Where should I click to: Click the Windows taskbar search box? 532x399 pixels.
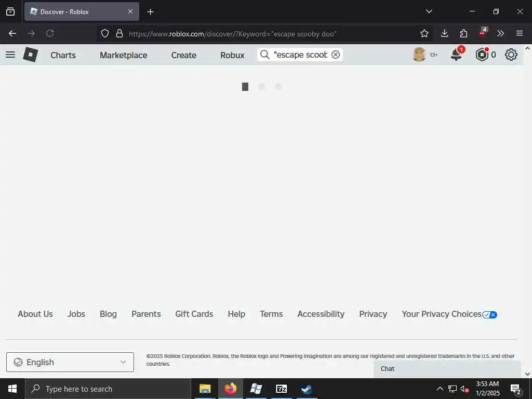[108, 389]
